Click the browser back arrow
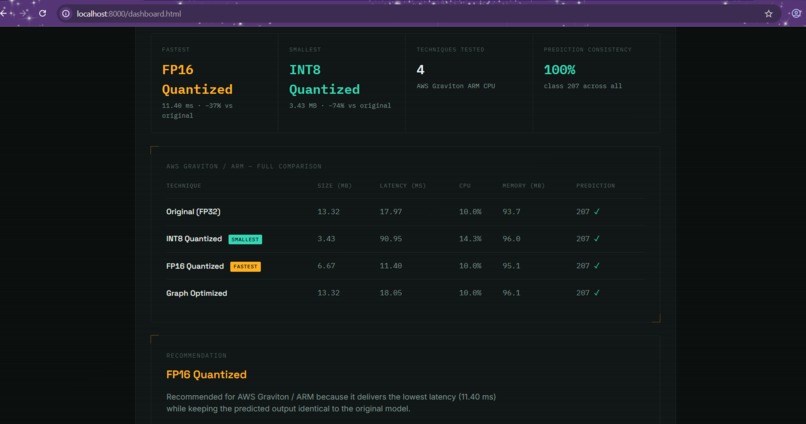This screenshot has width=806, height=424. pyautogui.click(x=4, y=13)
